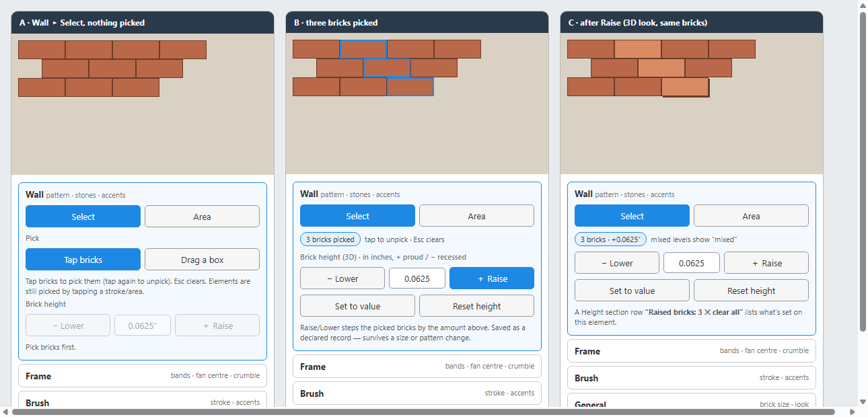Click the scroll-right arrow of horizontal scrollbar
The width and height of the screenshot is (868, 417).
point(853,412)
